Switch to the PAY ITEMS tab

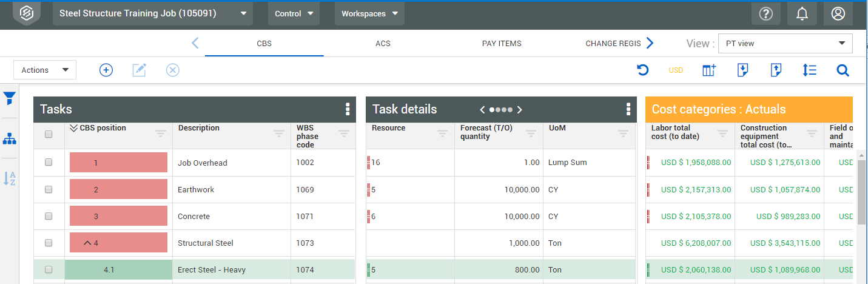tap(502, 44)
